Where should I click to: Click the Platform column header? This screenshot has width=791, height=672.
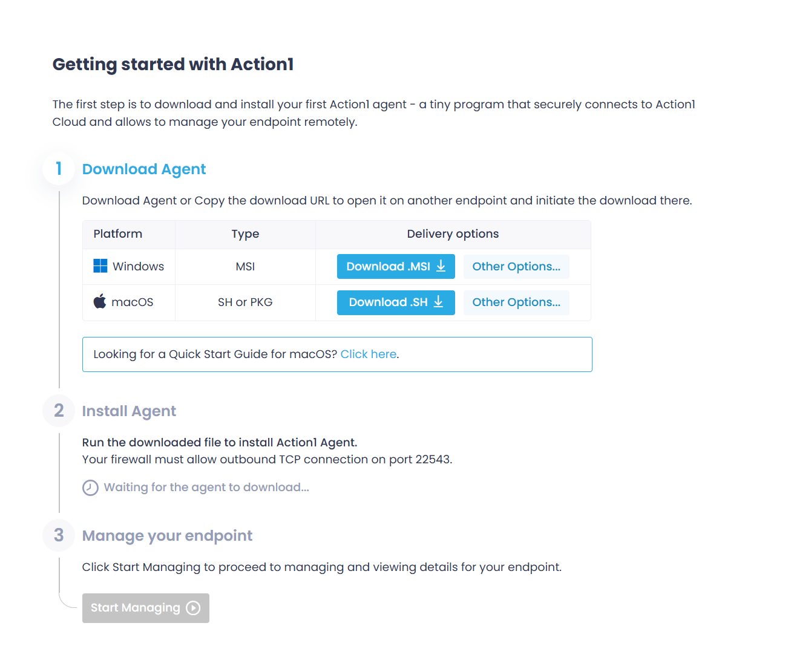point(118,234)
